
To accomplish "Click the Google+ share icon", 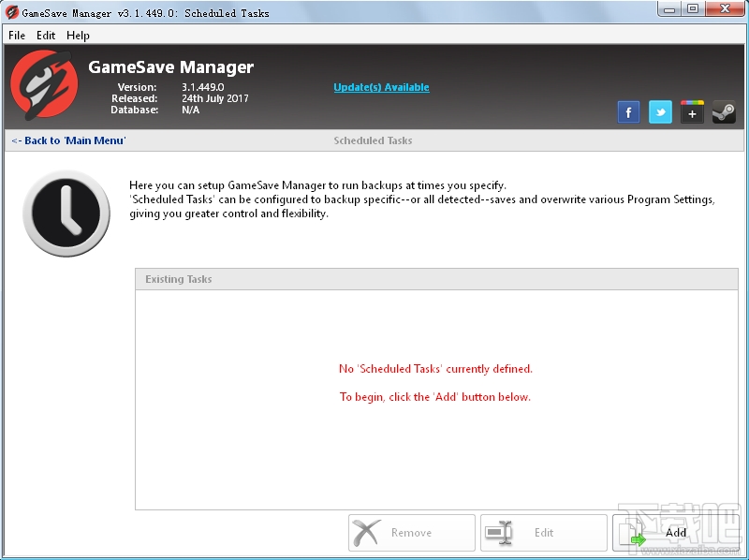I will [691, 111].
